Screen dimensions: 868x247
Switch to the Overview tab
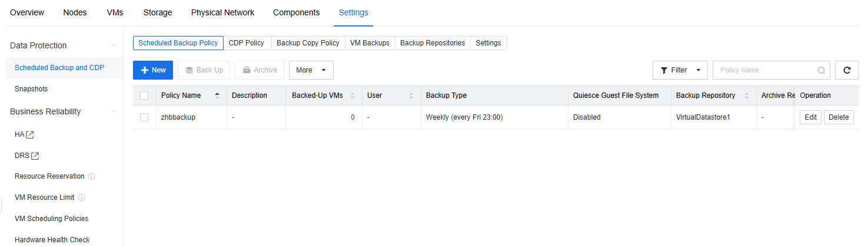pyautogui.click(x=27, y=12)
